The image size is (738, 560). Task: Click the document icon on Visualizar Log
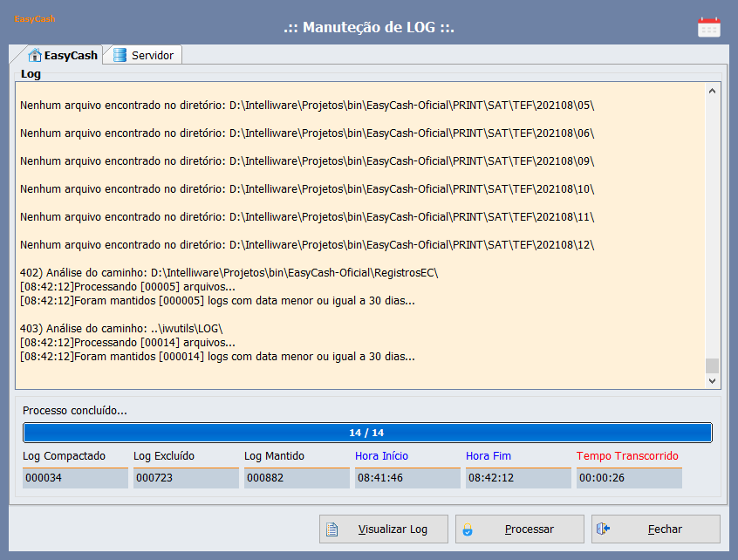[331, 529]
